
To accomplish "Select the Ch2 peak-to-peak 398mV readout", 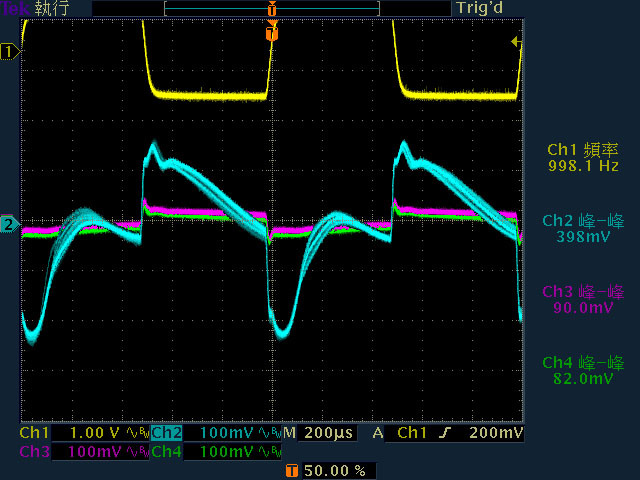I will click(583, 229).
